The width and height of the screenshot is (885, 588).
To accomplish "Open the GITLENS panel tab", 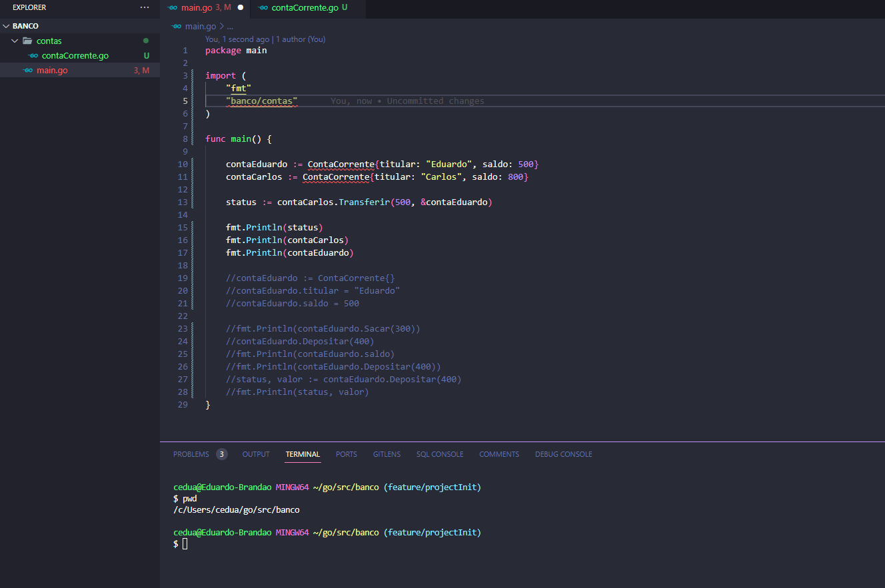I will point(387,454).
